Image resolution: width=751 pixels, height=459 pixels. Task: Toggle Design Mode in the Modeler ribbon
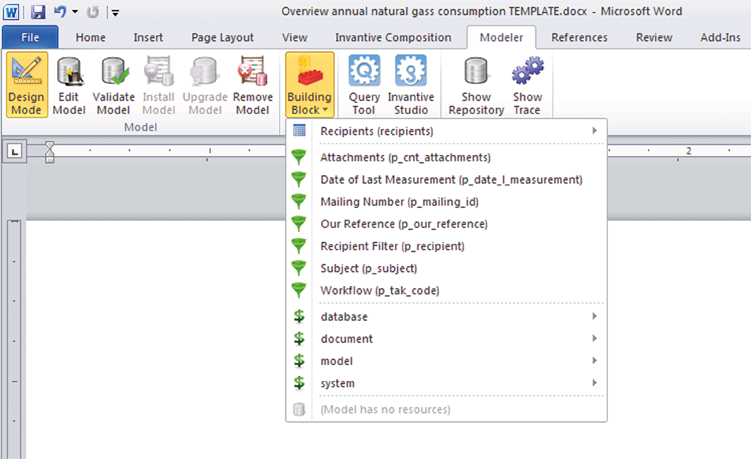27,85
